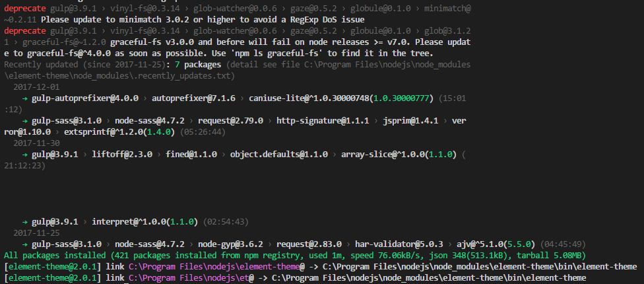Click the green version '1.4.0'
Image resolution: width=644 pixels, height=284 pixels.
click(x=159, y=132)
